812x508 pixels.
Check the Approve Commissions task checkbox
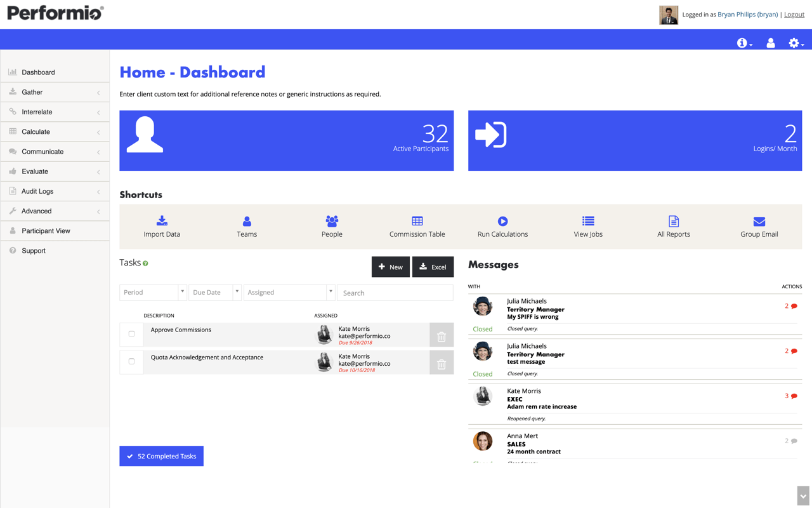[131, 335]
